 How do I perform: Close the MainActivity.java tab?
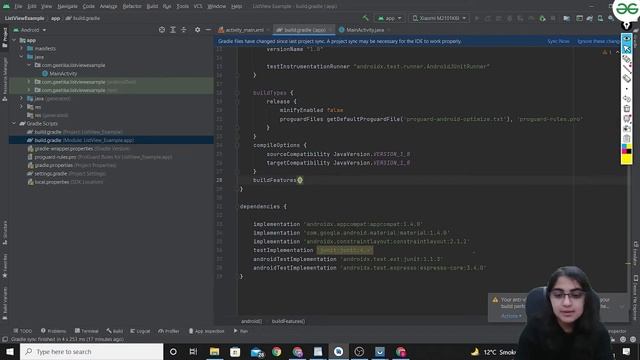[x=389, y=30]
